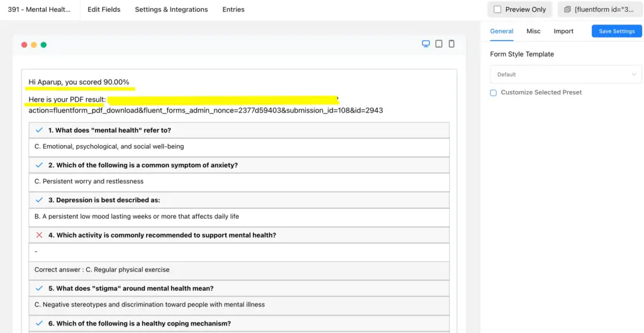Click question about healthy coping mechanism
644x333 pixels.
140,323
